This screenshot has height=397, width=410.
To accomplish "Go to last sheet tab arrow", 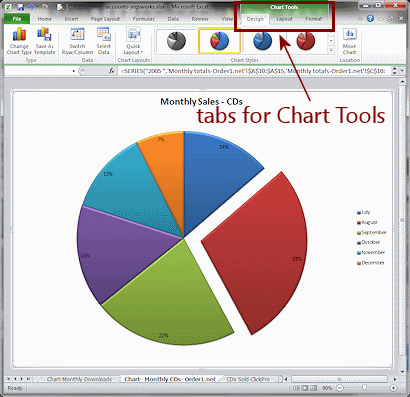I will pos(28,379).
